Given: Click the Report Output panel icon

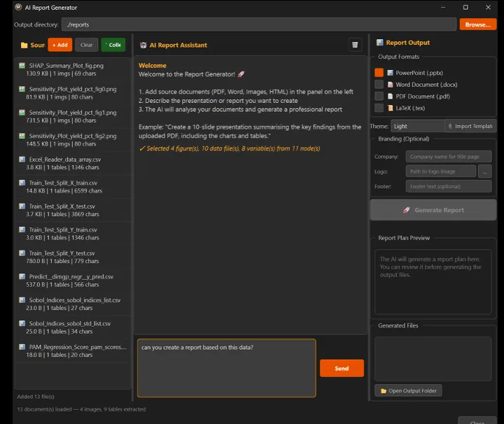Looking at the screenshot, I should [380, 43].
